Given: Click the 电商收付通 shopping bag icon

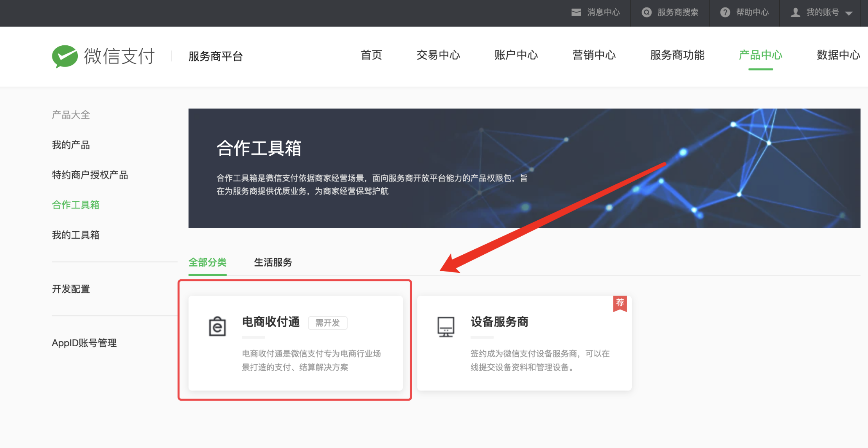Looking at the screenshot, I should pyautogui.click(x=217, y=326).
